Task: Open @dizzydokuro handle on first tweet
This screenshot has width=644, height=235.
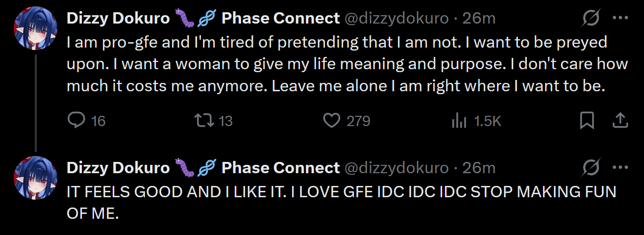Action: (x=396, y=19)
